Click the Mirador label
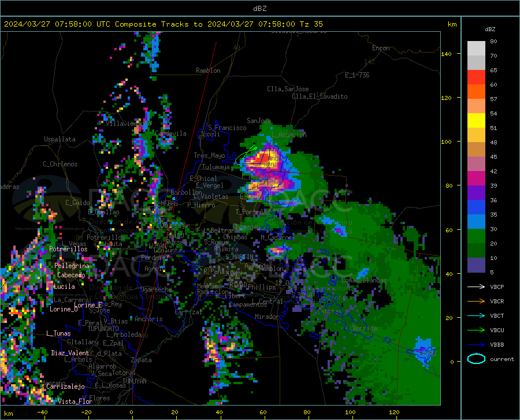The width and height of the screenshot is (520, 420). pyautogui.click(x=266, y=317)
